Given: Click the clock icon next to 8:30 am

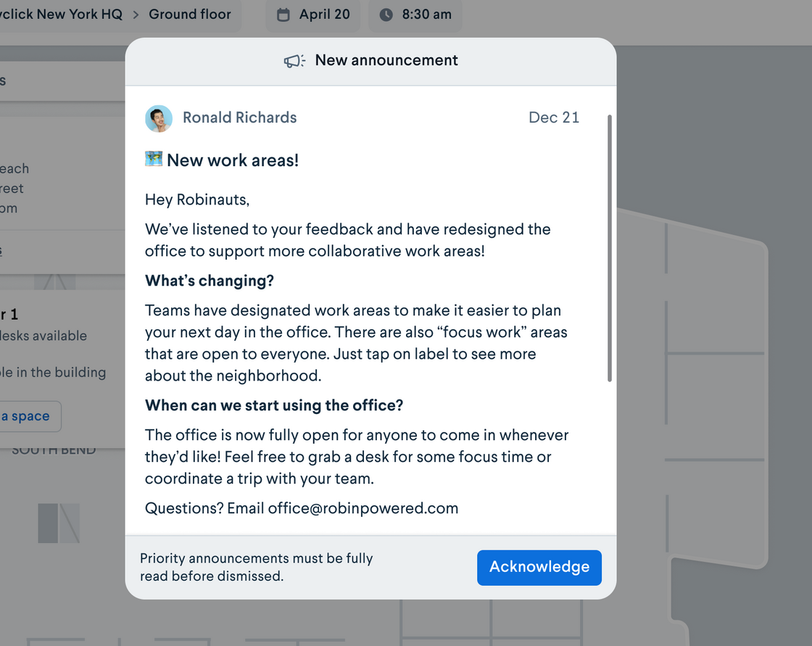Looking at the screenshot, I should (x=386, y=15).
